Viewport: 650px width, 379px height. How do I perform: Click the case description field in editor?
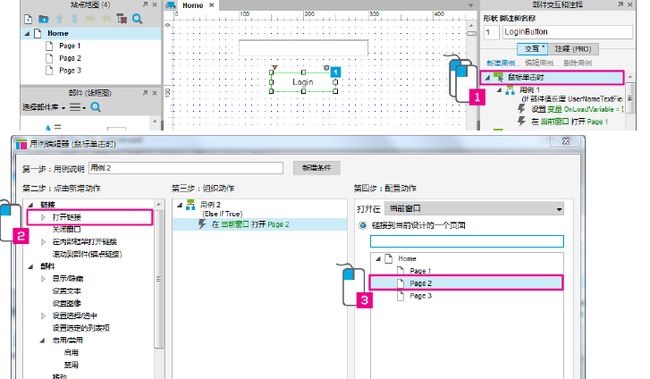tap(186, 168)
